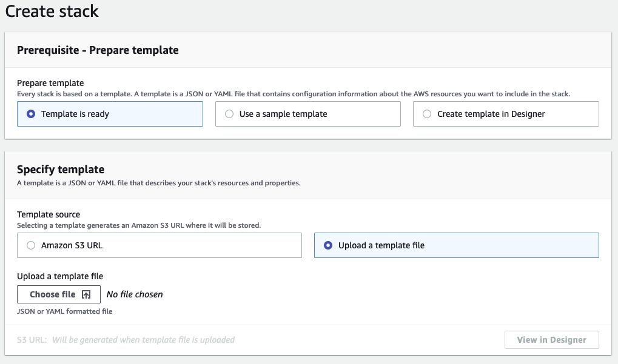Click the "Create stack" page heading
618x364 pixels.
coord(52,11)
